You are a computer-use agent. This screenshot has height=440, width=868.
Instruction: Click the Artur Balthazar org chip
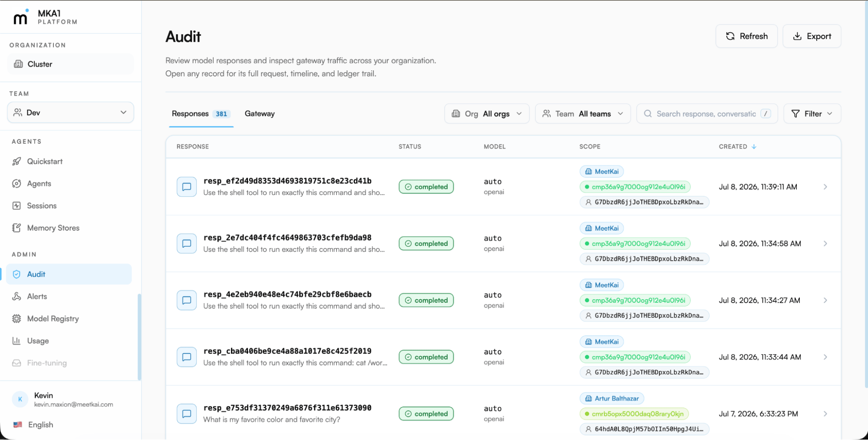click(612, 399)
